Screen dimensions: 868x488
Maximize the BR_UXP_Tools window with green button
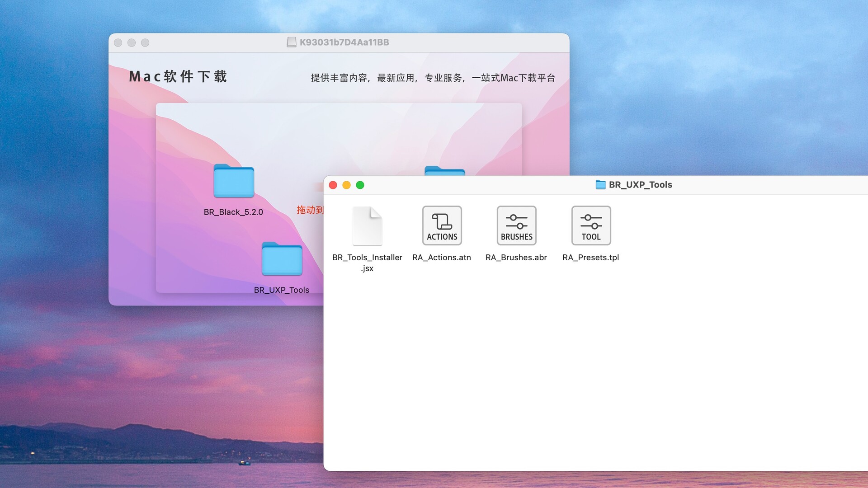[360, 185]
